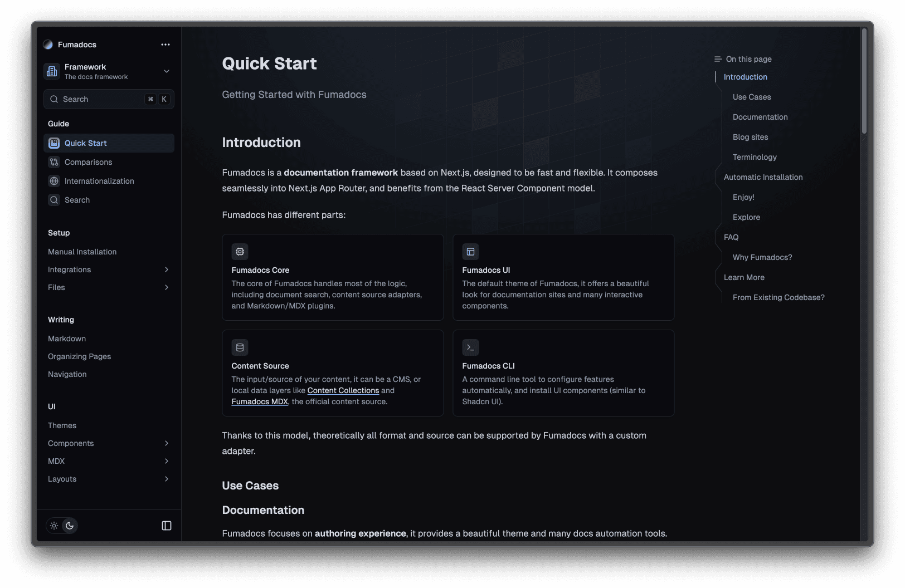
Task: Click the page vertical scrollbar thumb
Action: 864,81
